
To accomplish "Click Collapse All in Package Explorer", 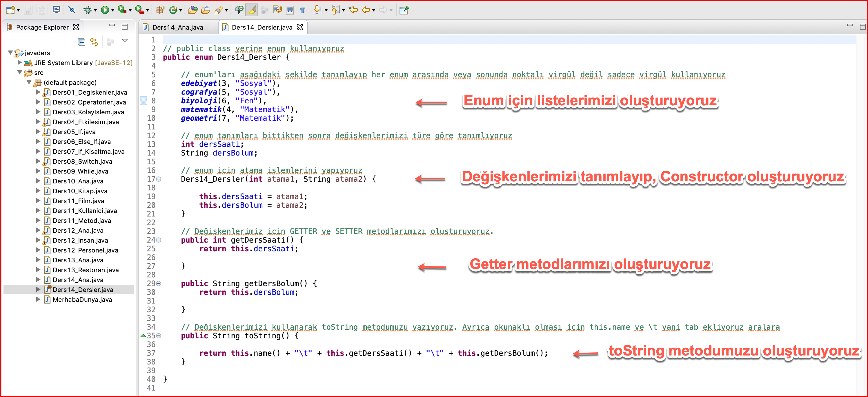I will point(81,42).
